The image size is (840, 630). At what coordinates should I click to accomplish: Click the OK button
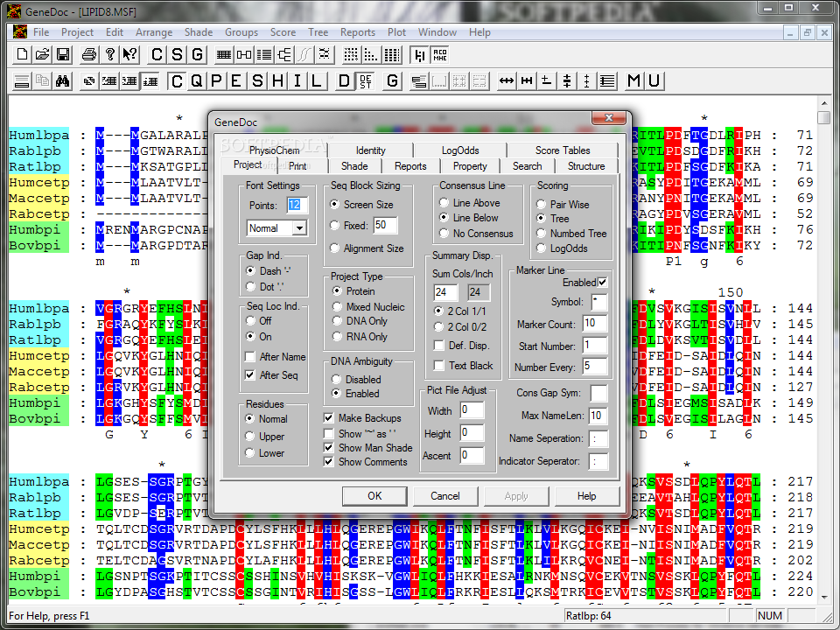pos(374,496)
